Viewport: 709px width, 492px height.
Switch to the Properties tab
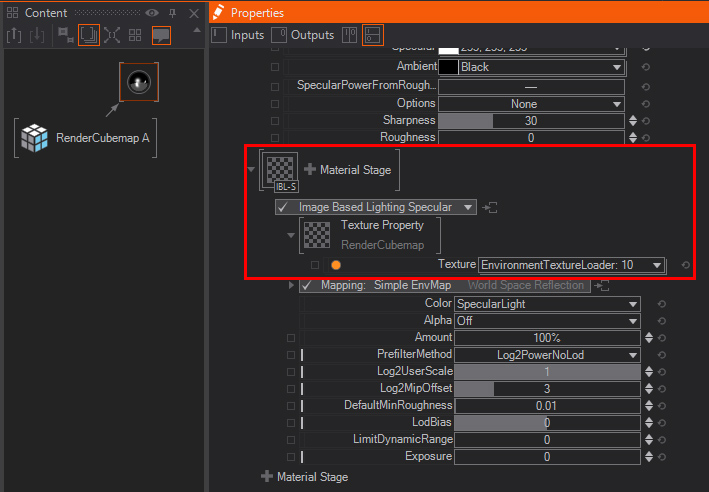pos(256,13)
